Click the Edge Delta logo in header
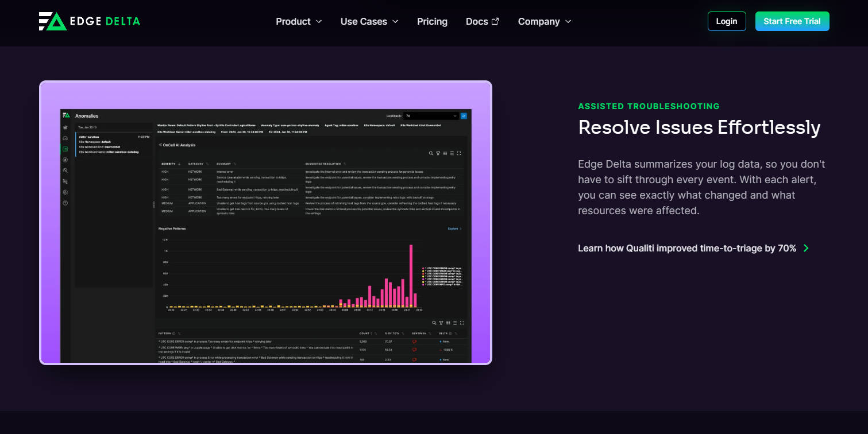This screenshot has height=434, width=868. tap(90, 21)
